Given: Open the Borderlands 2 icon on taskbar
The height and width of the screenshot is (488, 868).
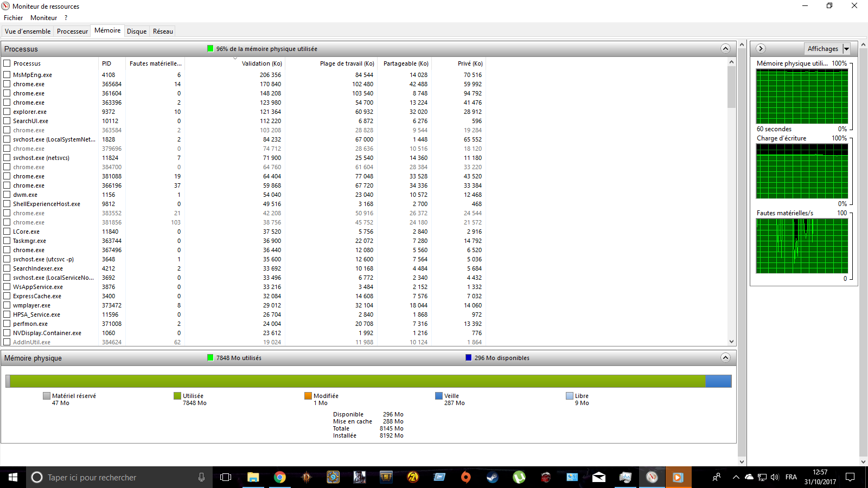Looking at the screenshot, I should [413, 477].
